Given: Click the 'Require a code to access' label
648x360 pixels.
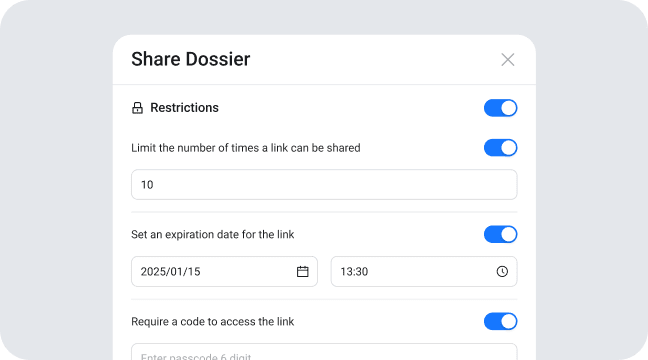Looking at the screenshot, I should pyautogui.click(x=212, y=322).
